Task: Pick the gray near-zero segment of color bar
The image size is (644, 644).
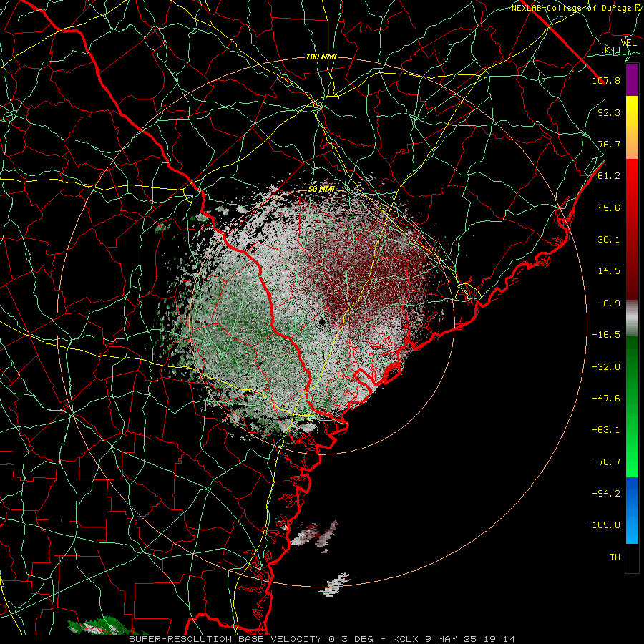Action: (x=632, y=318)
